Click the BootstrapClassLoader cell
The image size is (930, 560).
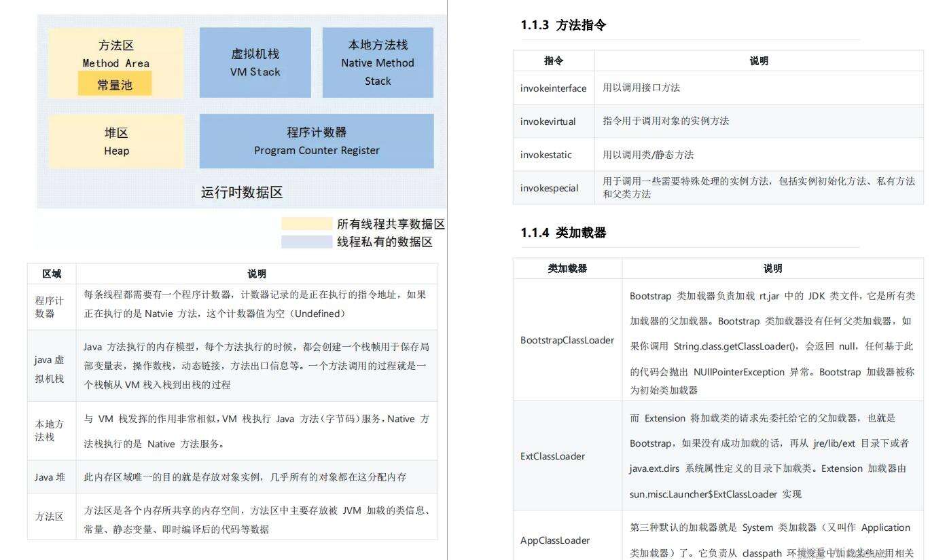pyautogui.click(x=567, y=340)
